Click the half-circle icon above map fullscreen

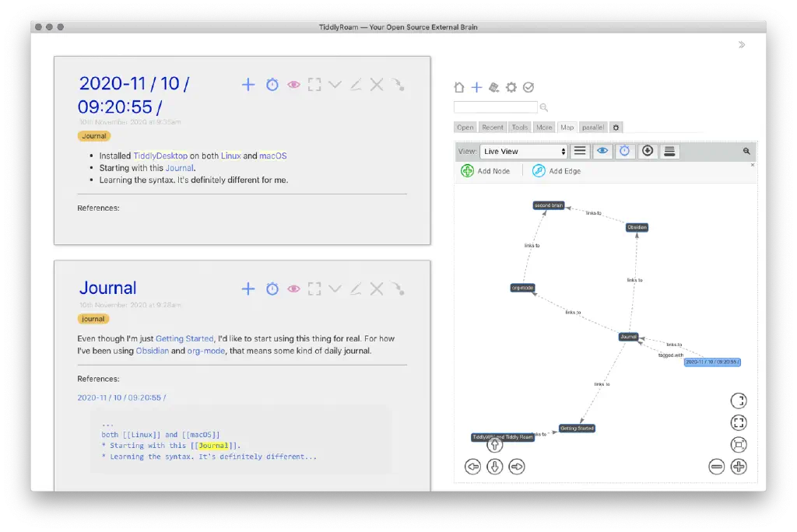pos(739,401)
